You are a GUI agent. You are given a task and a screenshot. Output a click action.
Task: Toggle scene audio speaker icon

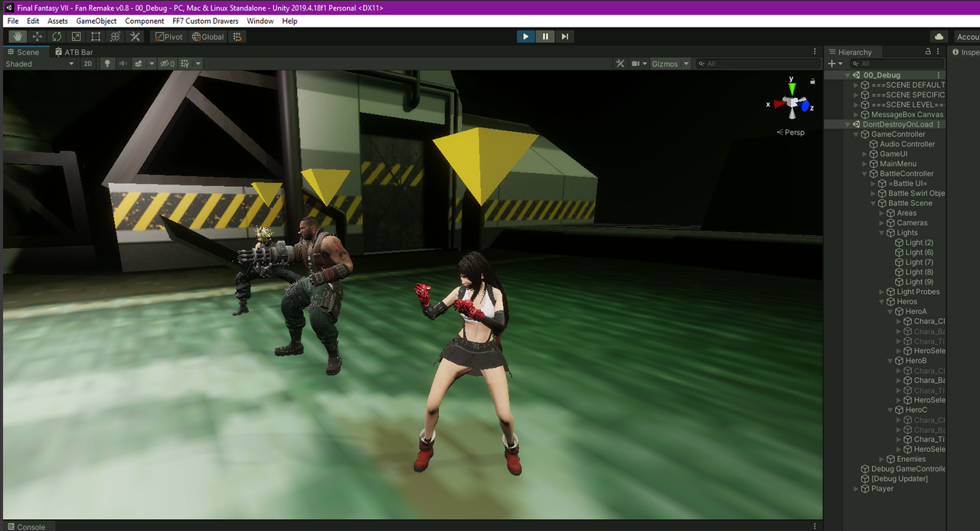pyautogui.click(x=122, y=64)
